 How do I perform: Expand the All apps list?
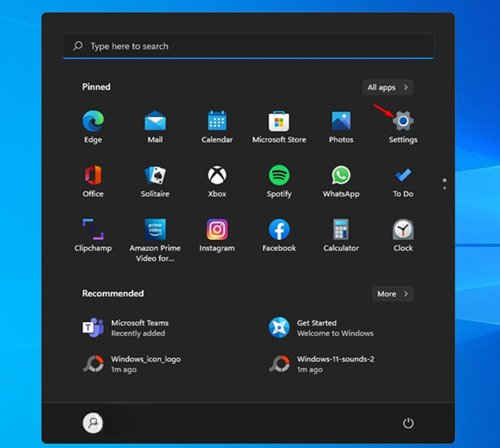pos(388,87)
